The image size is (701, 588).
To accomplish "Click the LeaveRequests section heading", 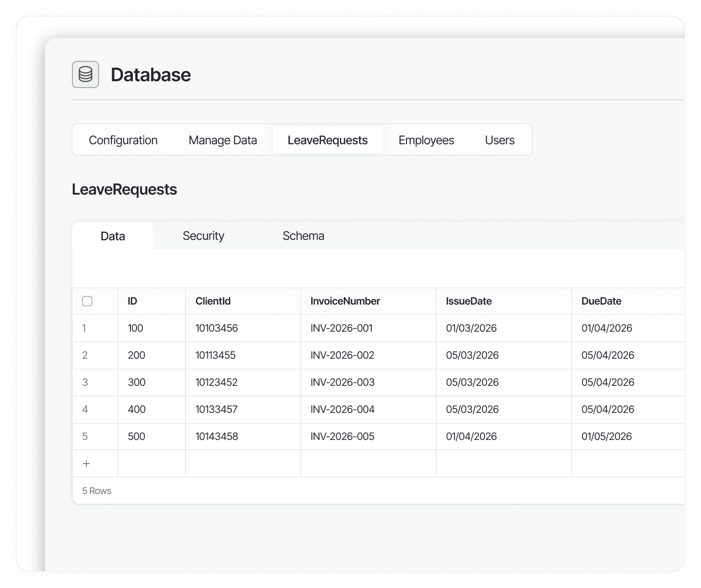I will pos(124,190).
